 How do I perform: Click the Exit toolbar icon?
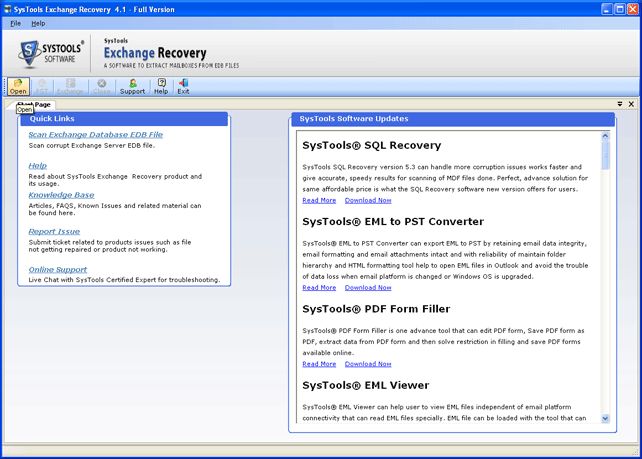coord(183,87)
